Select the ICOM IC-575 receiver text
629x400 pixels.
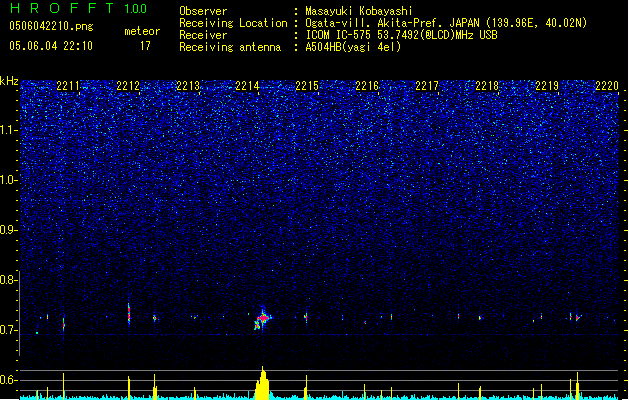[x=401, y=35]
